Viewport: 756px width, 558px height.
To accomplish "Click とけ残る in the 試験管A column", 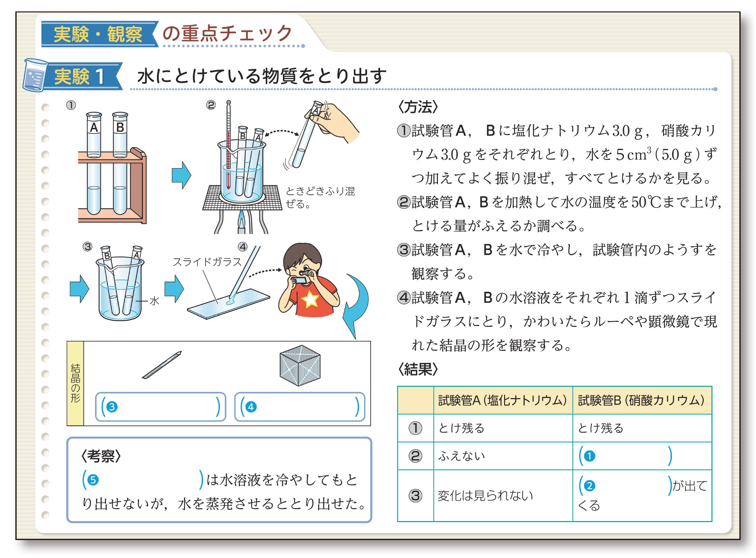I will (461, 428).
